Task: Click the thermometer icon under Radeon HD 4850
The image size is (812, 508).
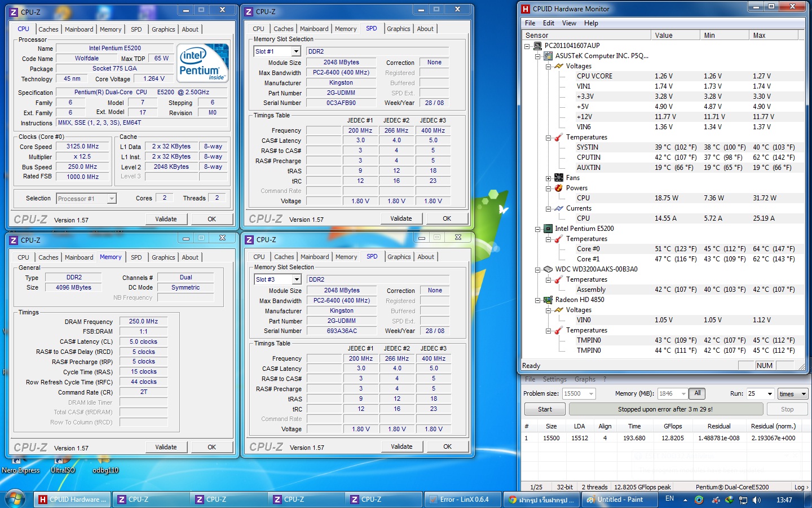Action: click(x=559, y=330)
